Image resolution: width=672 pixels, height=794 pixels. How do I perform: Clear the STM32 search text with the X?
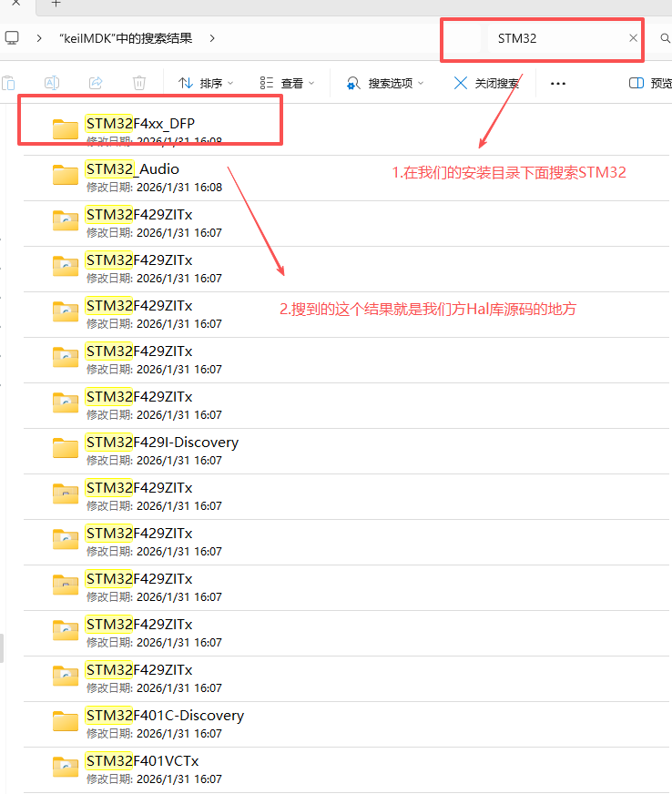point(634,38)
